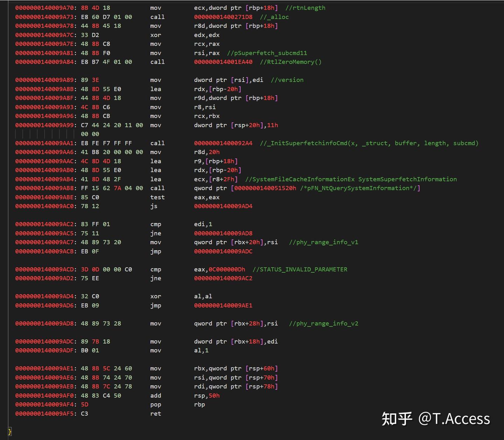Click the pointer address 0000000140051520h
This screenshot has width=504, height=440.
click(x=265, y=188)
